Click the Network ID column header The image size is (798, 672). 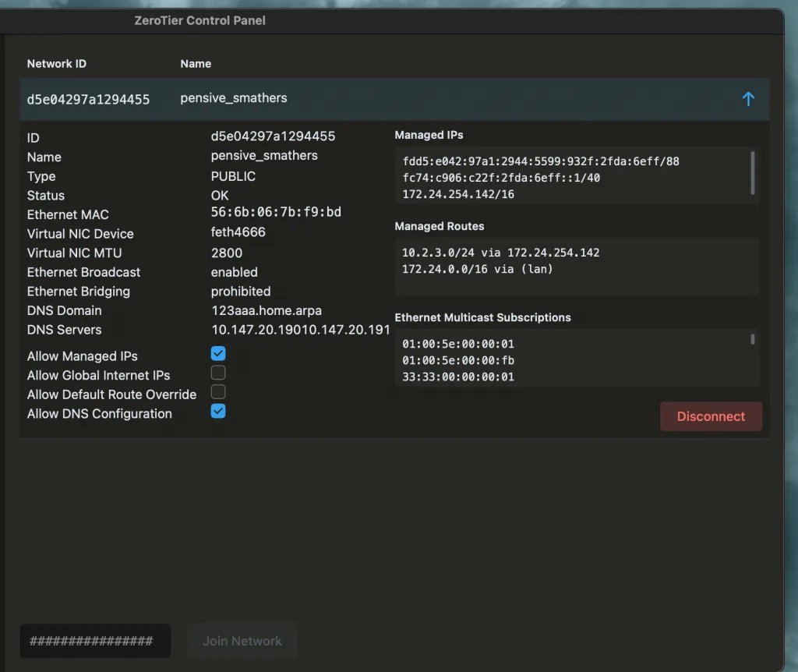point(56,64)
